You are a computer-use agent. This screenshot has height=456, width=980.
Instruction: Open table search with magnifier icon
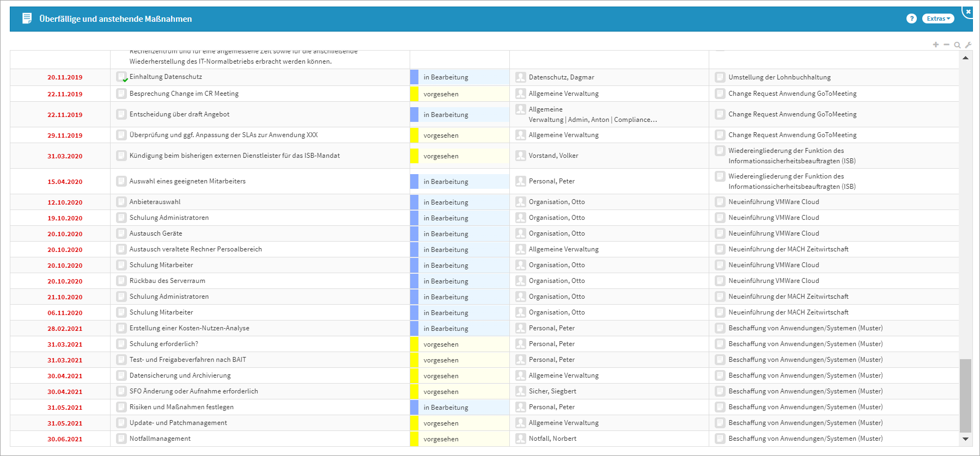point(957,45)
